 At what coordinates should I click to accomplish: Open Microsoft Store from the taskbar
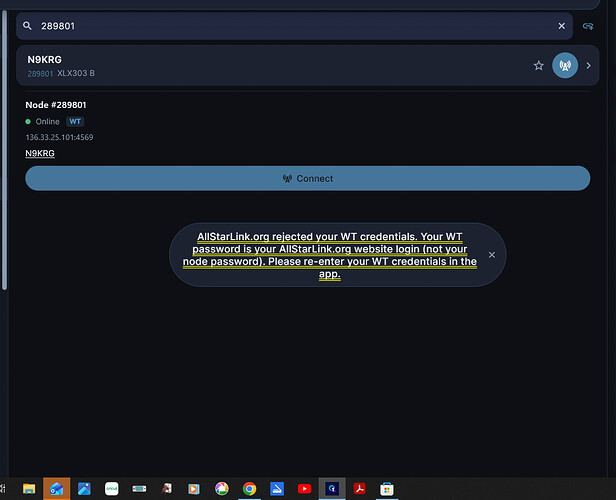(x=387, y=489)
